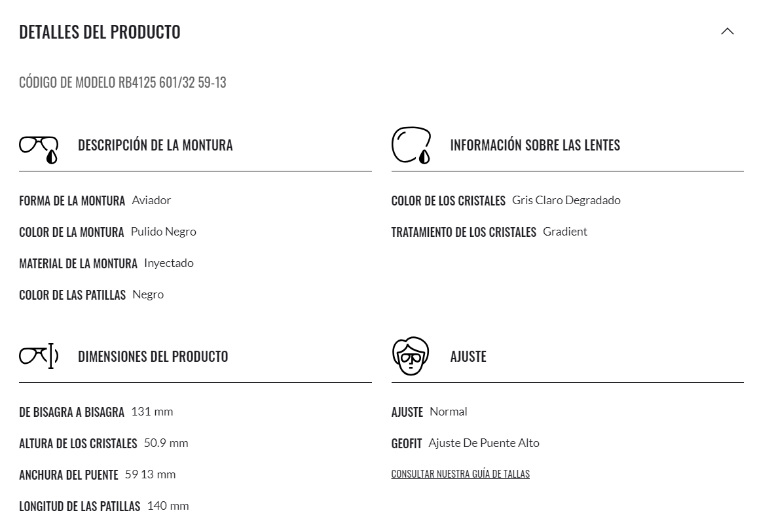Click the Gris Claro Degradado lens color

click(566, 200)
